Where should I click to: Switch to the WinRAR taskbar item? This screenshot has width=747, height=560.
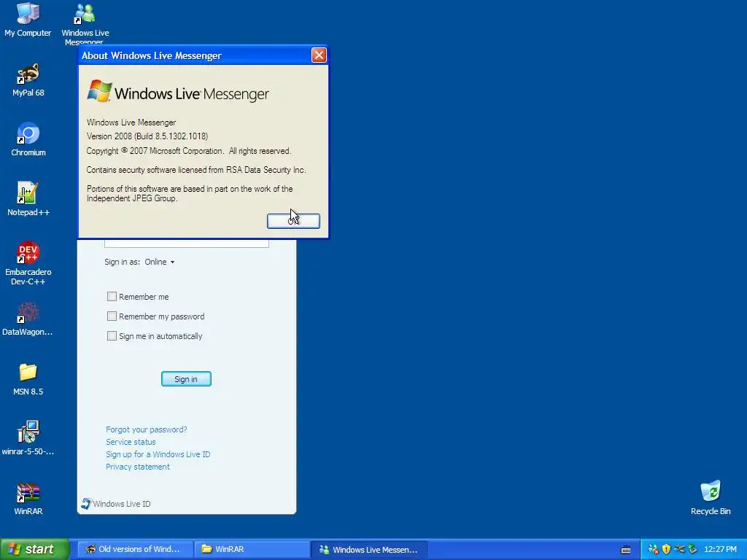click(x=252, y=550)
